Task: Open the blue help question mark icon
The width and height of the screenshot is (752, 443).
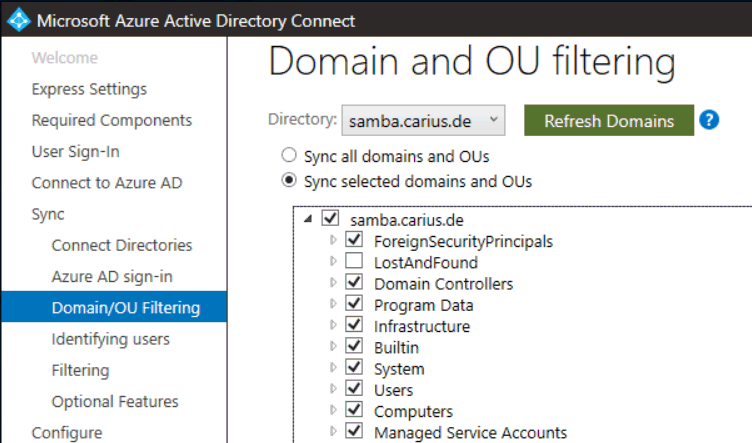Action: [x=709, y=120]
